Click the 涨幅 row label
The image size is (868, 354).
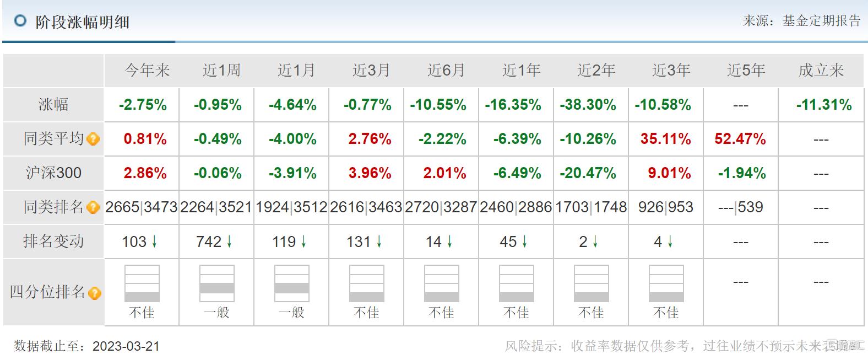(53, 104)
